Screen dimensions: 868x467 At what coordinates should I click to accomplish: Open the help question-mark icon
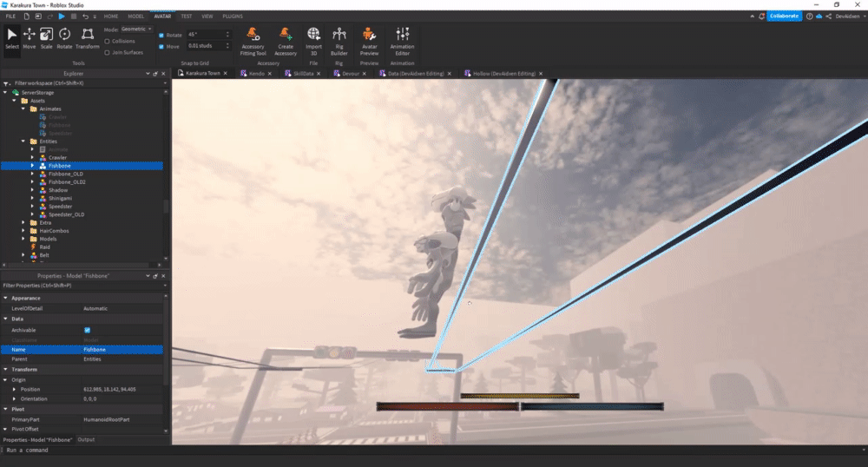coord(809,16)
